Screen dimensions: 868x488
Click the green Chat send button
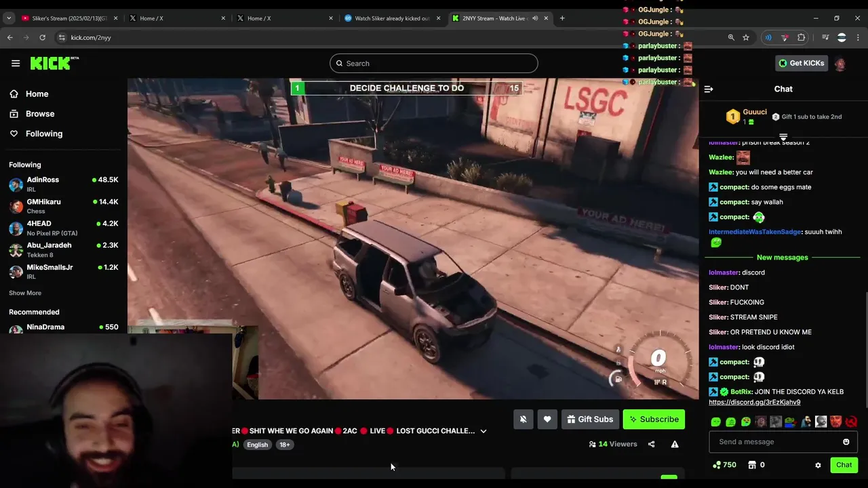(844, 465)
